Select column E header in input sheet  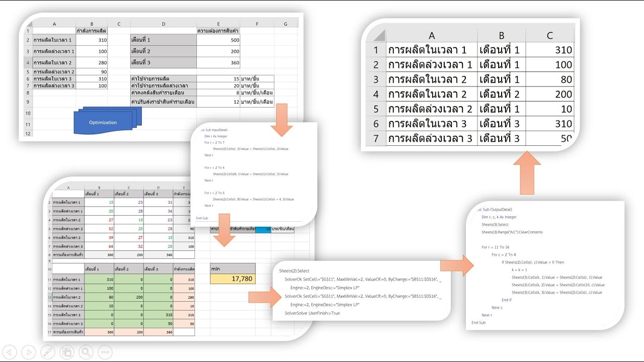tap(218, 24)
